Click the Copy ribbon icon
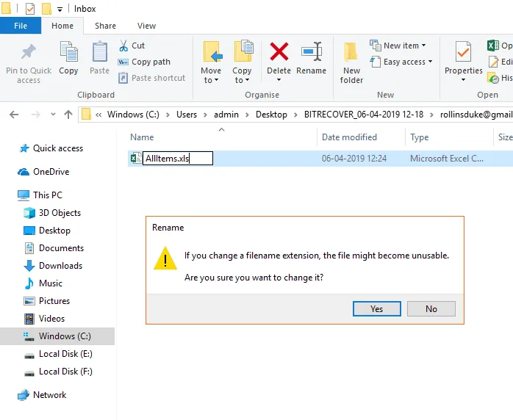The width and height of the screenshot is (513, 420). pyautogui.click(x=68, y=51)
